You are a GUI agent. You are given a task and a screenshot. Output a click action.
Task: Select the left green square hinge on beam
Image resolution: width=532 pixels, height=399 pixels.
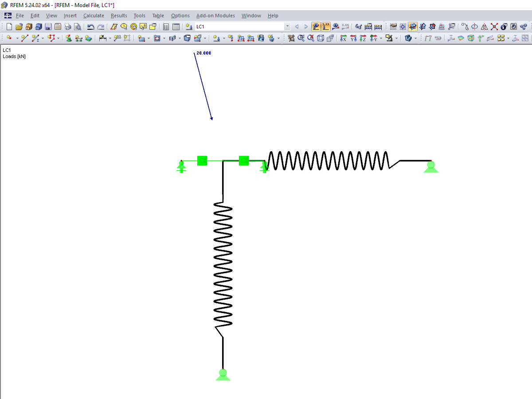[x=202, y=160]
